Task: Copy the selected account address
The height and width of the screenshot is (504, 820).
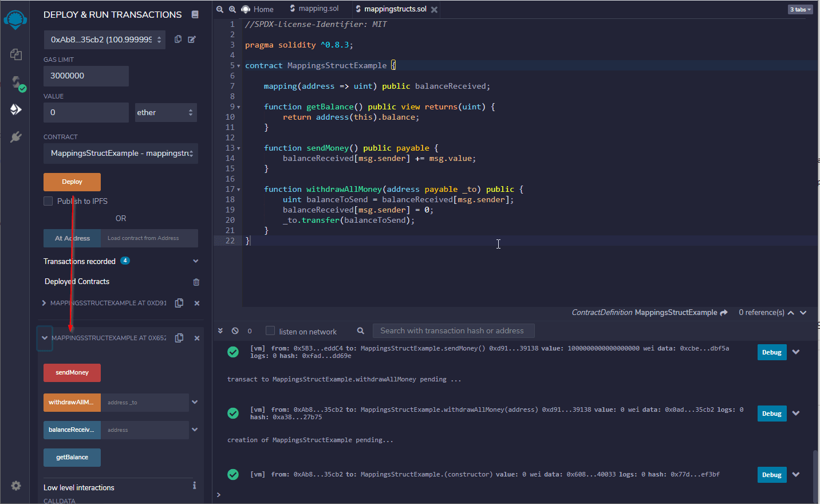Action: [x=178, y=40]
